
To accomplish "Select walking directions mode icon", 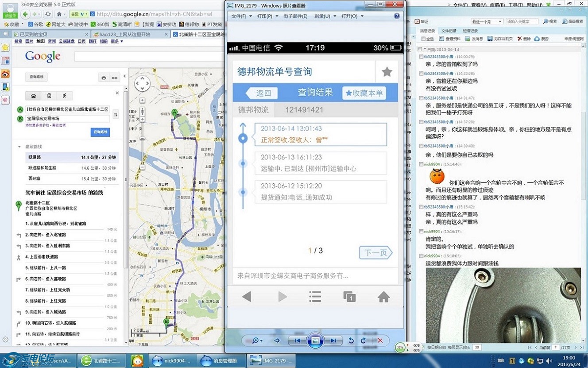I will tap(64, 96).
